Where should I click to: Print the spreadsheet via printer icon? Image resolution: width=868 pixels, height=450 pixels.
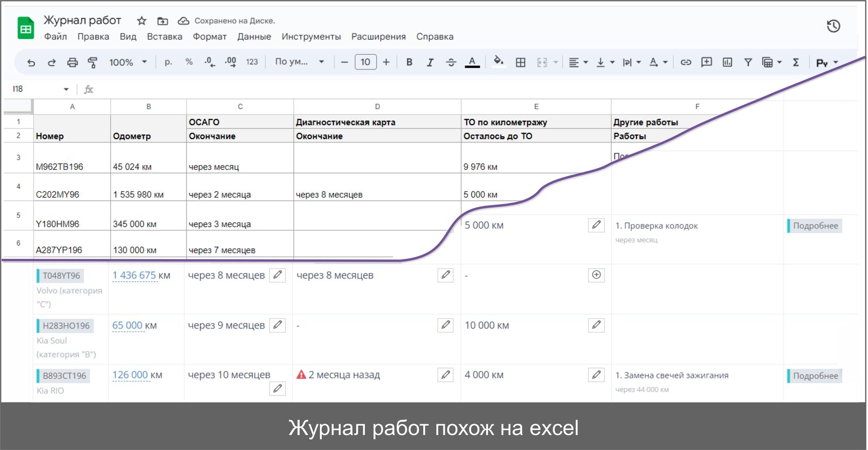tap(72, 63)
